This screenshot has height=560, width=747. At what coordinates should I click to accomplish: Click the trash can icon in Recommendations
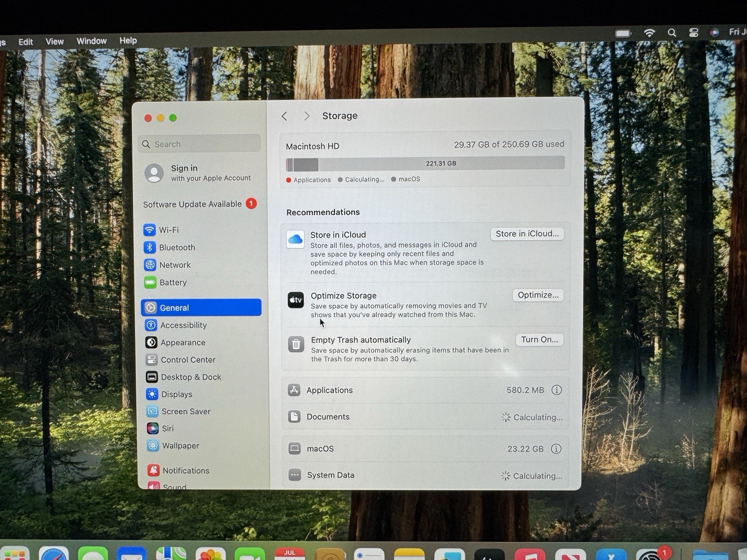pos(296,344)
